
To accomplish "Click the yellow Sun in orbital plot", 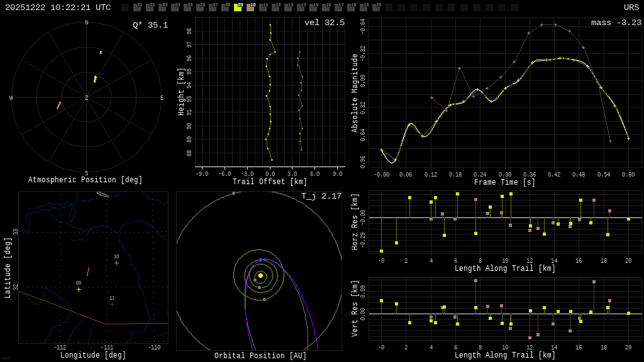I will pos(260,275).
